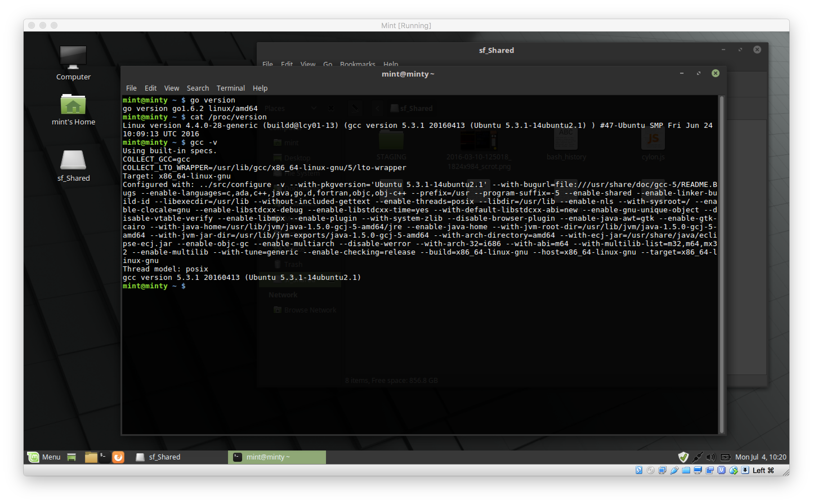Open the terminal Help menu
813x504 pixels.
click(260, 88)
